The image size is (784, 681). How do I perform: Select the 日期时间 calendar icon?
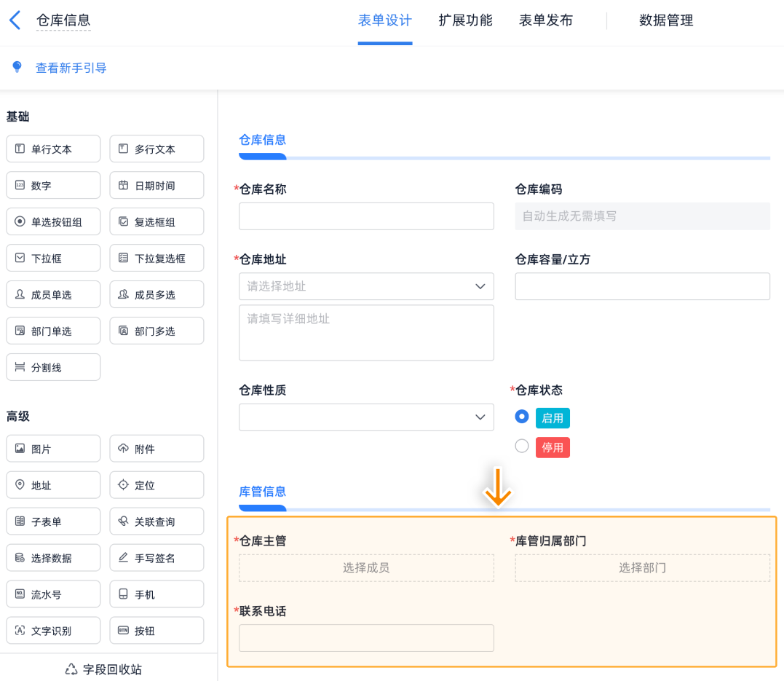click(x=123, y=185)
